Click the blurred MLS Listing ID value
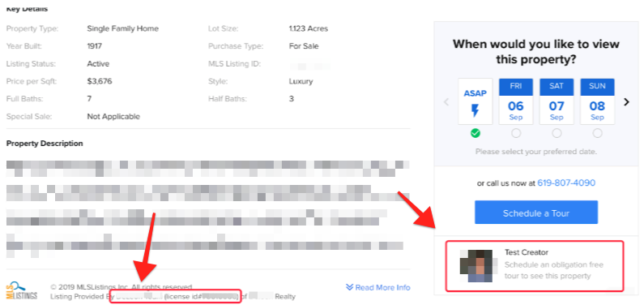The width and height of the screenshot is (644, 305). coord(309,64)
